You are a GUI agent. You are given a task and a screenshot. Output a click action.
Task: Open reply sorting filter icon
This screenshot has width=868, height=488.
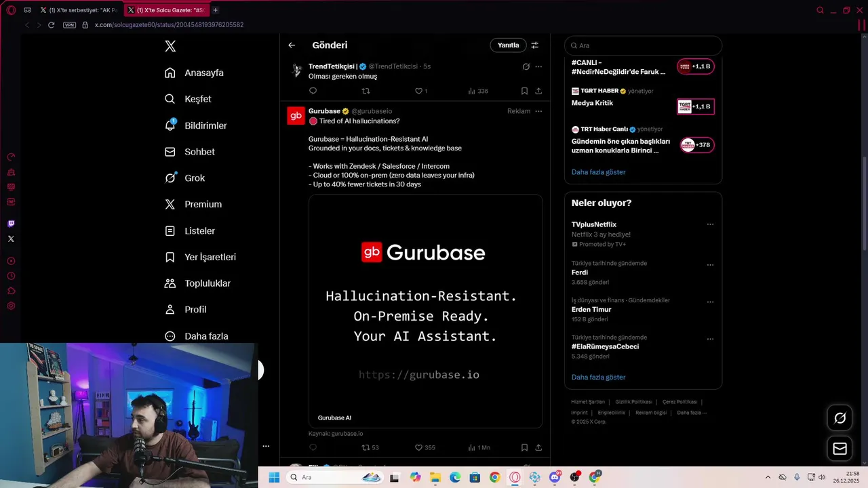point(534,45)
